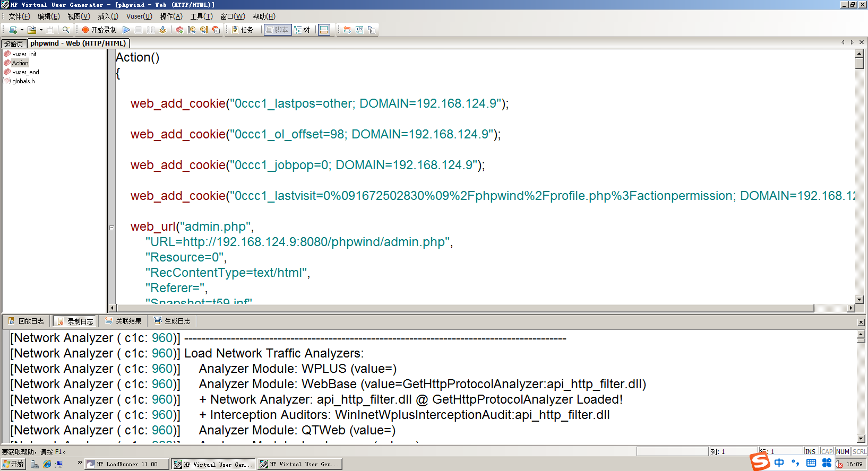Click the editor horizontal scrollbar right arrow

pos(851,308)
